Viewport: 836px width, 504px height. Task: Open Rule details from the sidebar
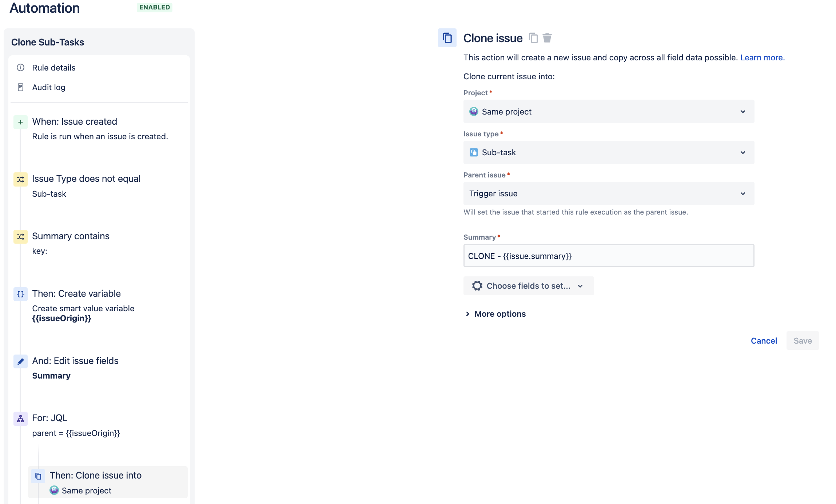pyautogui.click(x=53, y=68)
